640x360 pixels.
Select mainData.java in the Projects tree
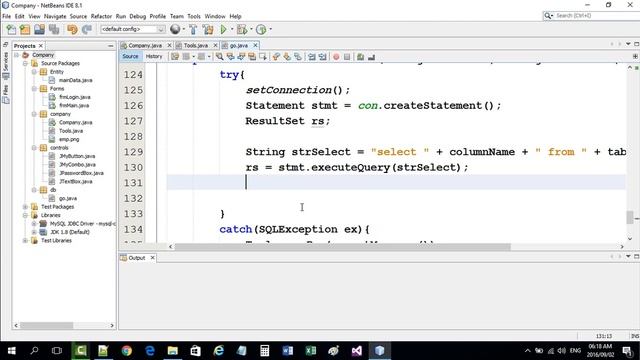point(75,80)
